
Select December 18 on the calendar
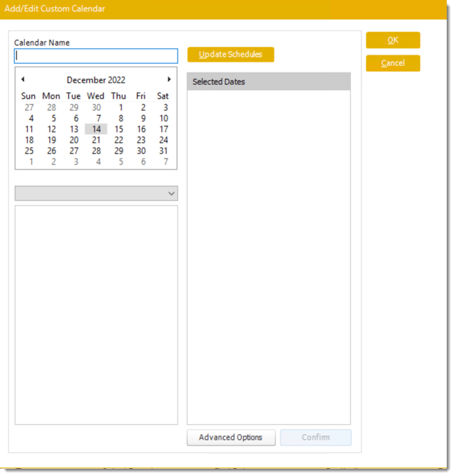(29, 140)
